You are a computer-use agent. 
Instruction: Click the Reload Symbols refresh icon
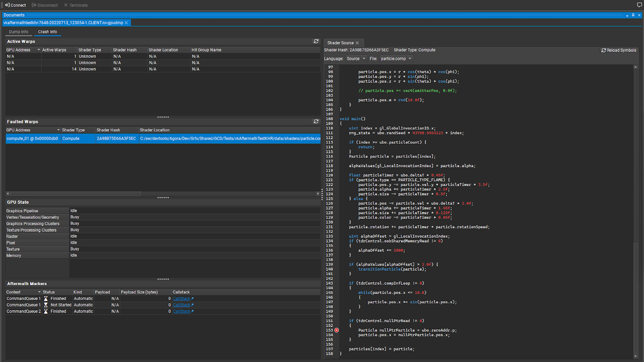(x=604, y=50)
